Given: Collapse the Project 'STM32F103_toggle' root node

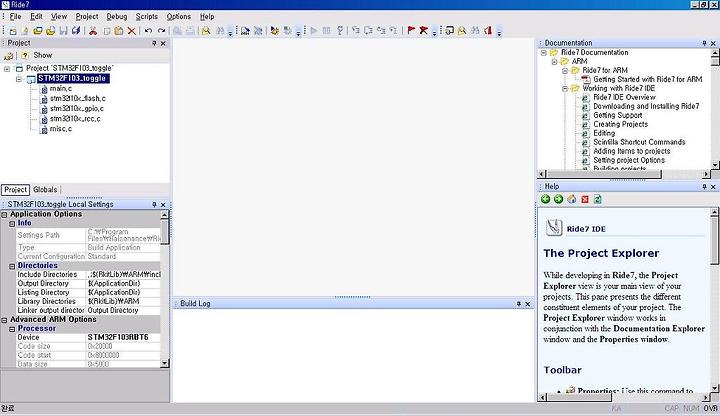Looking at the screenshot, I should pyautogui.click(x=7, y=69).
